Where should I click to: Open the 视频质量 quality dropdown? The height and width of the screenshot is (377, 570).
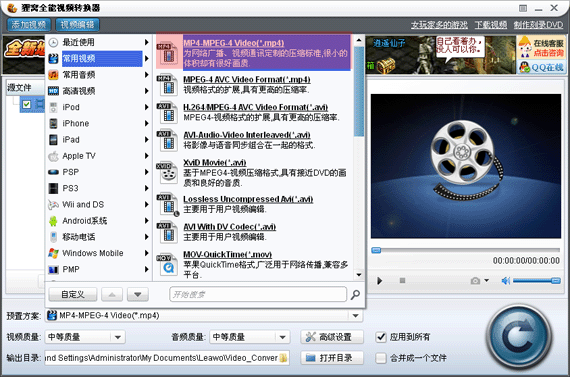click(x=117, y=337)
